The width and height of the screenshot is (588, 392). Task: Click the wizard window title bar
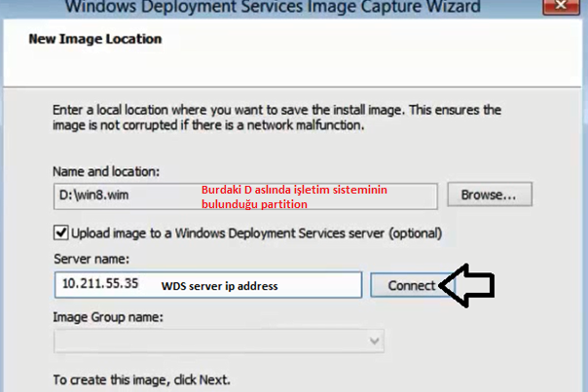click(x=273, y=7)
